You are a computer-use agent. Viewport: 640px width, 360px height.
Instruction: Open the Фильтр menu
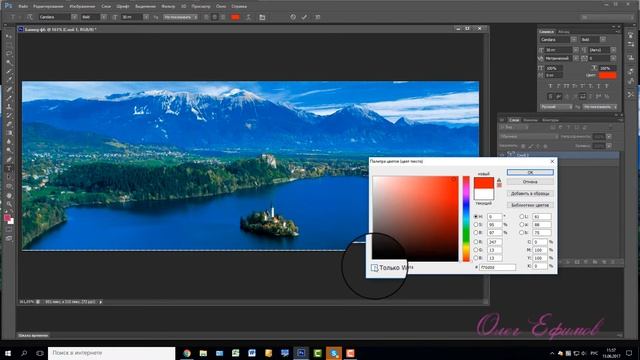click(168, 6)
